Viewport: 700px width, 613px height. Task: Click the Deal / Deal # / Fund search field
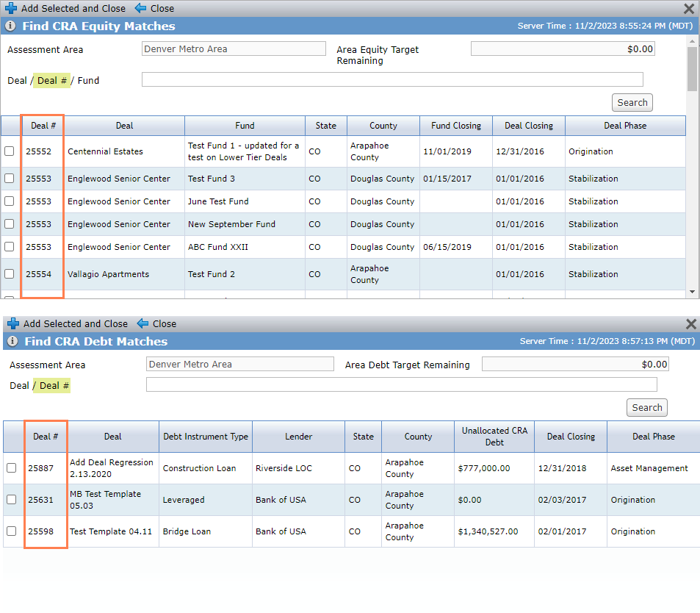click(x=392, y=79)
